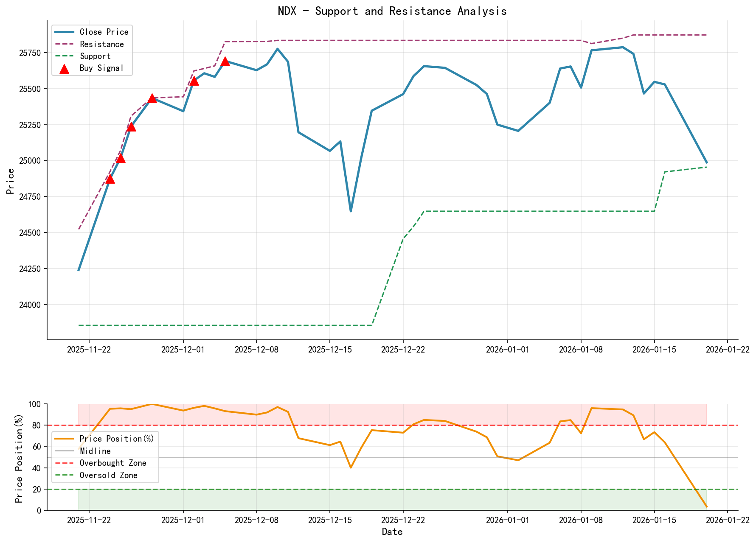Viewport: 756px width, 543px height.
Task: Click the Date x-axis label at bottom
Action: tap(392, 532)
